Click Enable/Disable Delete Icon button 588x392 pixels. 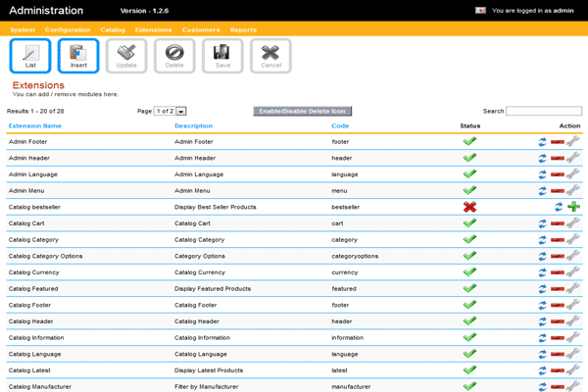click(302, 111)
